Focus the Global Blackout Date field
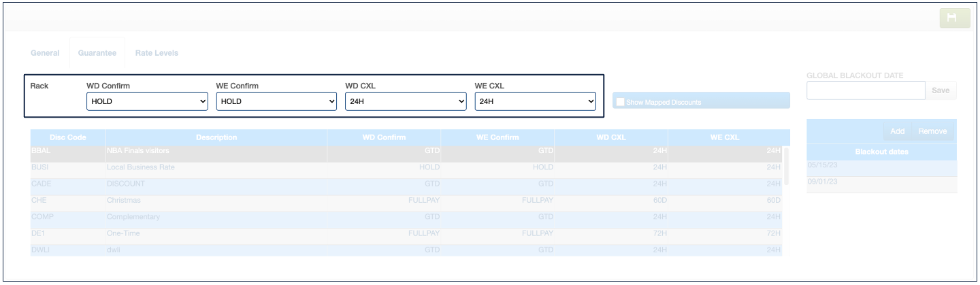 point(865,90)
